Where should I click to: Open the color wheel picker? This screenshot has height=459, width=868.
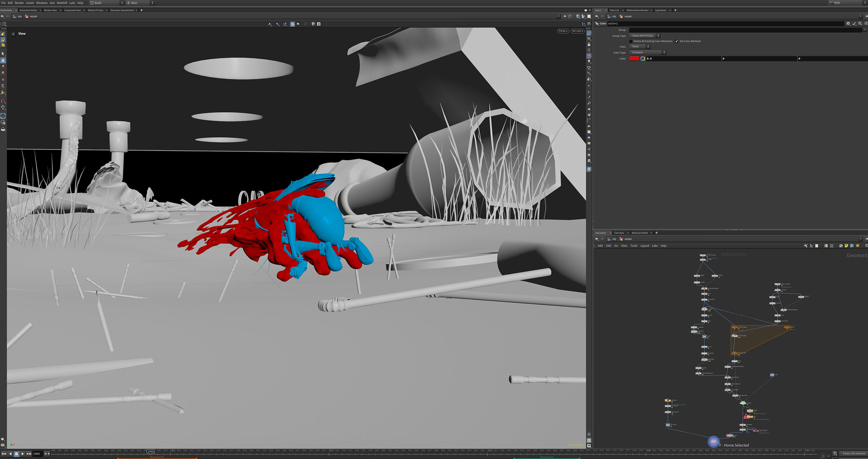(x=643, y=59)
